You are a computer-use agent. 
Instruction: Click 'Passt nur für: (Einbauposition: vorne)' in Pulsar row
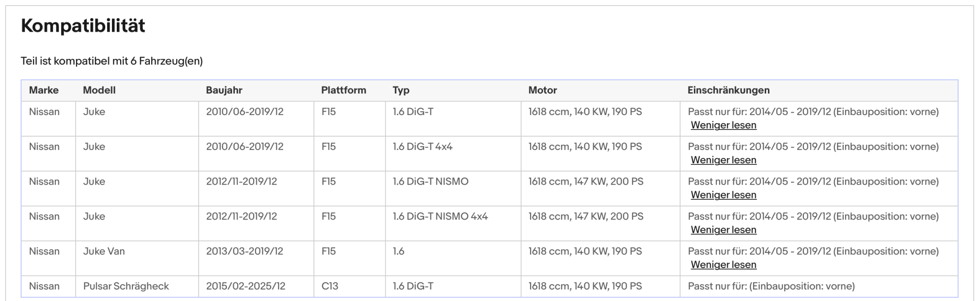pyautogui.click(x=771, y=286)
